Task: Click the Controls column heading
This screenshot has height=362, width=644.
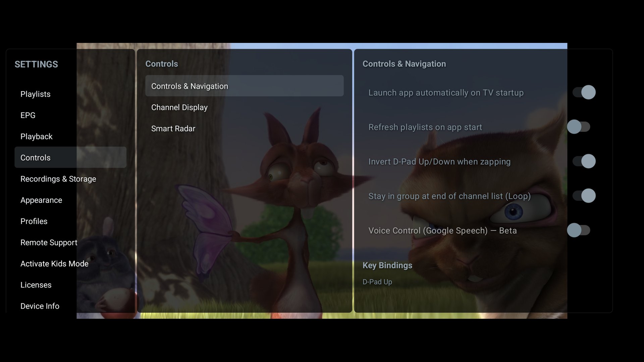Action: [x=162, y=64]
